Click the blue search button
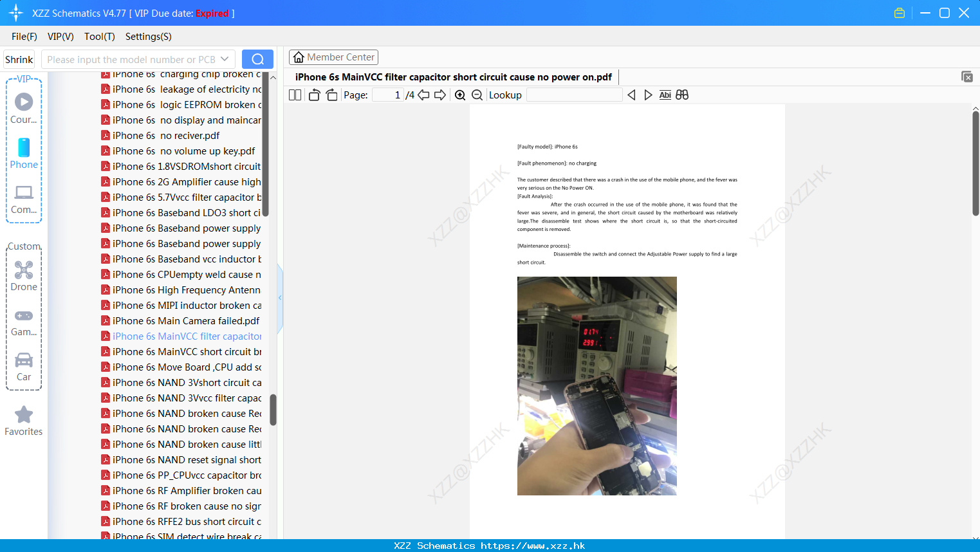The image size is (980, 552). pyautogui.click(x=257, y=59)
